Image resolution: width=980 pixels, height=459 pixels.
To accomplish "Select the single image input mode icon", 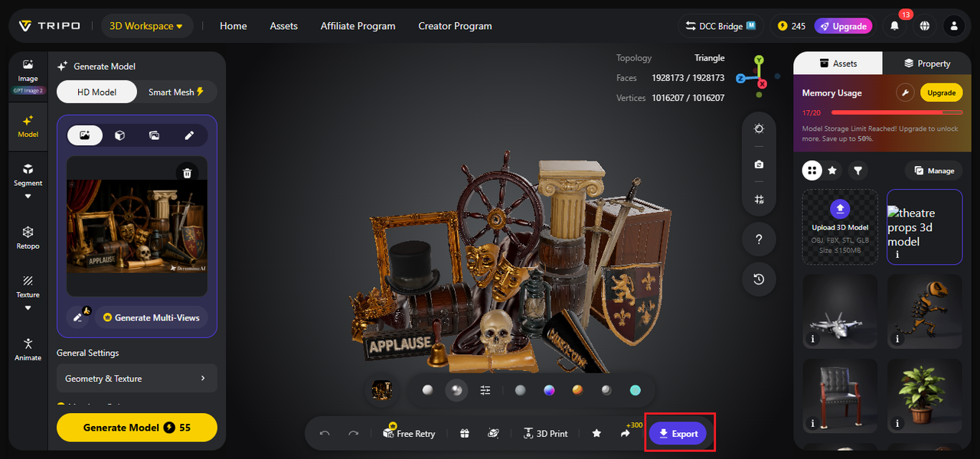I will point(85,135).
